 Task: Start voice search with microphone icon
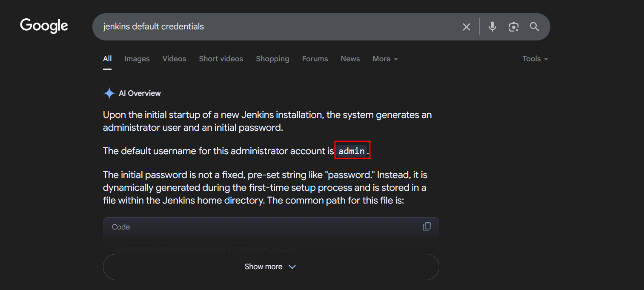click(x=492, y=27)
